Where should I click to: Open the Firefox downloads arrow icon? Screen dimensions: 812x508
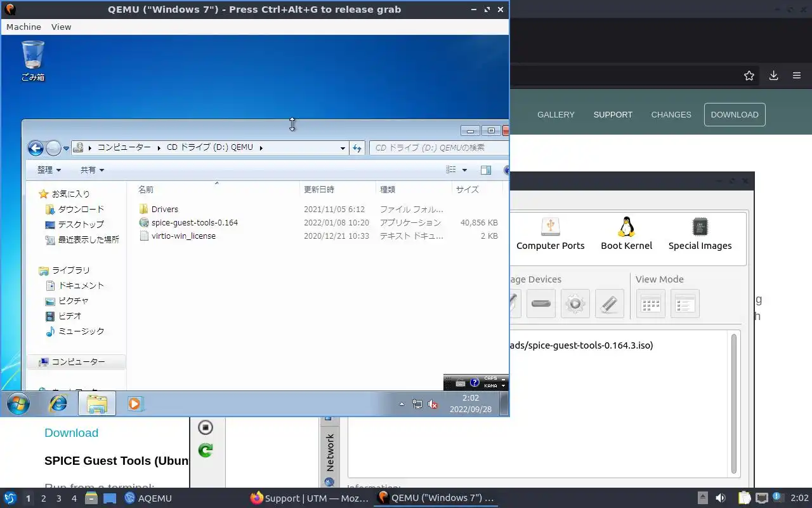[773, 76]
